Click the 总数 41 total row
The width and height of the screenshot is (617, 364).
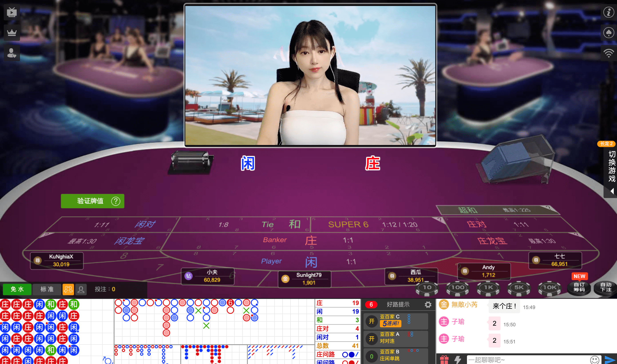[x=338, y=346]
